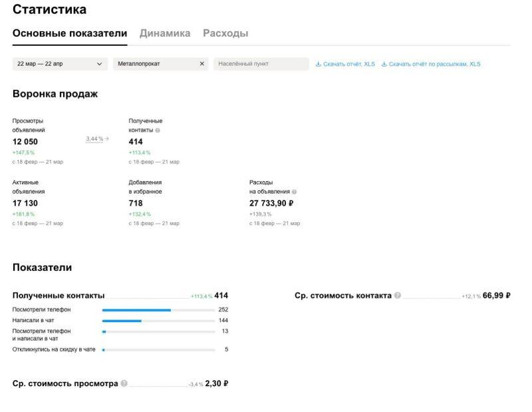The width and height of the screenshot is (532, 412).
Task: Download report via Скачать отчёт, XLS link
Action: tap(349, 65)
